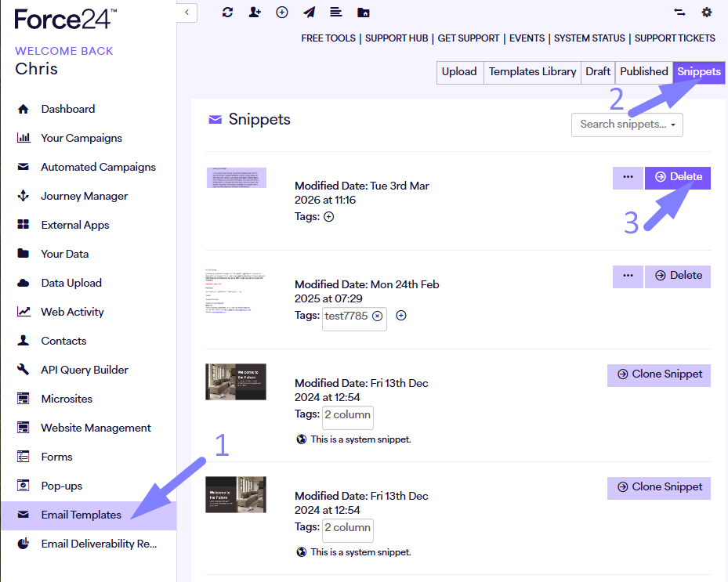Open the SUPPORT HUB link
Screen dimensions: 728x582
tap(397, 38)
